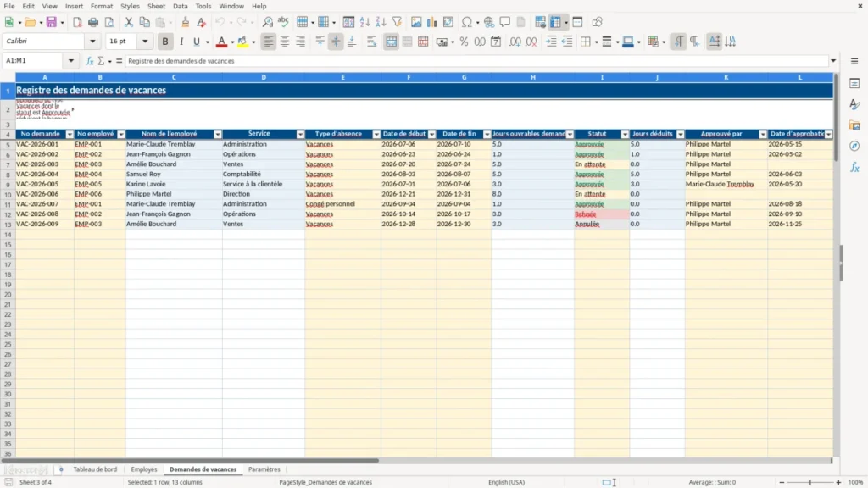Open the Format menu
This screenshot has width=868, height=488.
pyautogui.click(x=102, y=6)
